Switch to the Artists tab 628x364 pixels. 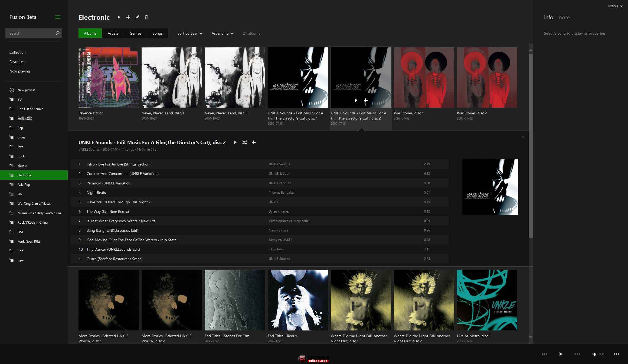[113, 33]
